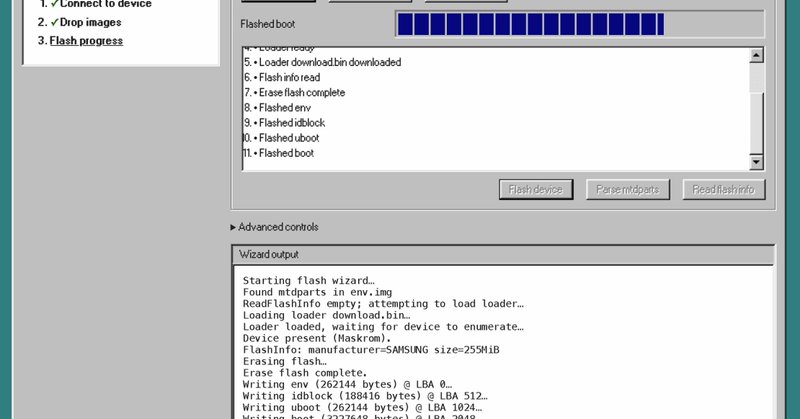The width and height of the screenshot is (800, 419).
Task: Click the 'Loading loader download.bin…' line
Action: 327,315
